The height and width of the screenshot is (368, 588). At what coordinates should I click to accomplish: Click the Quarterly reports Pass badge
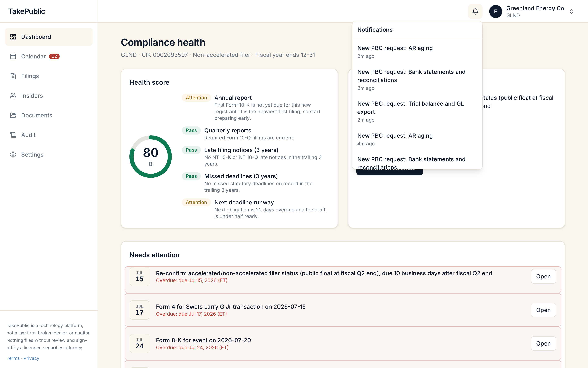tap(191, 130)
